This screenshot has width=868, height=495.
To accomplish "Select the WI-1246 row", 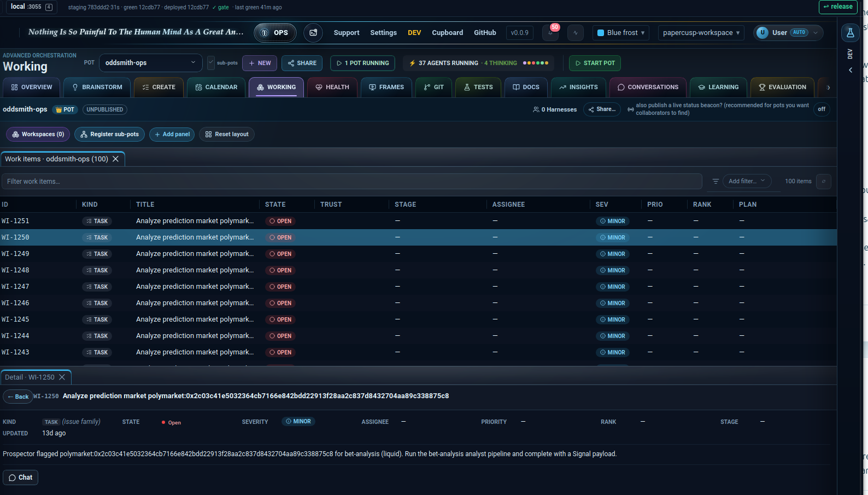I will [x=418, y=303].
